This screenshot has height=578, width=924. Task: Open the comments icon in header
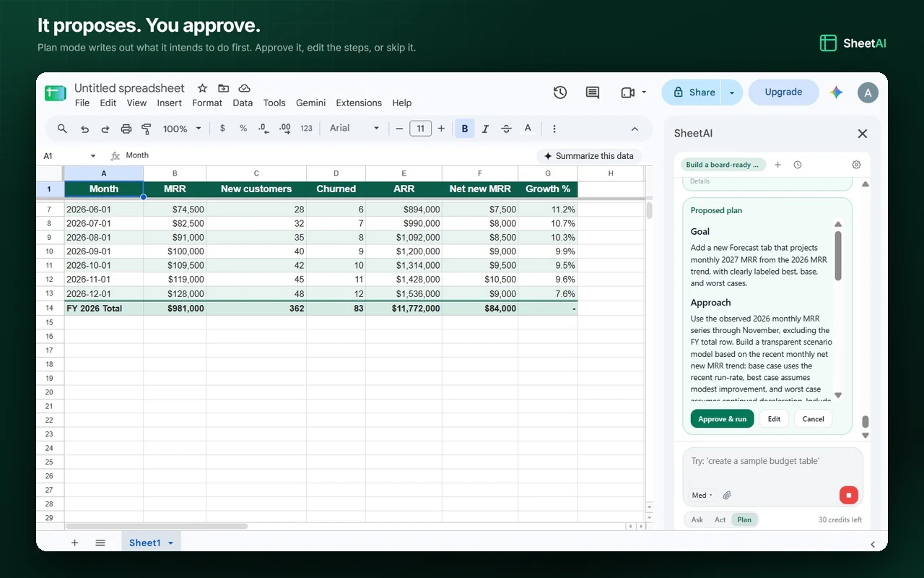tap(593, 92)
